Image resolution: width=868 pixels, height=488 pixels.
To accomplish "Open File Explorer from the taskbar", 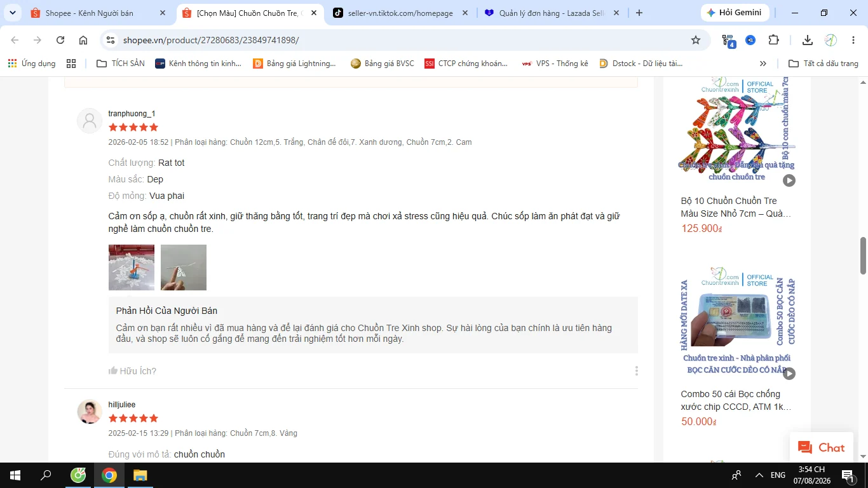I will pyautogui.click(x=140, y=475).
